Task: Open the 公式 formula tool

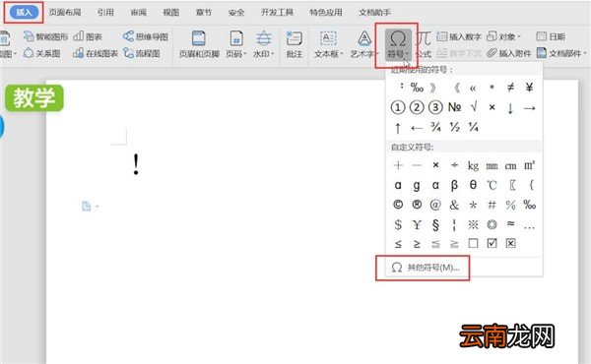Action: [x=424, y=45]
